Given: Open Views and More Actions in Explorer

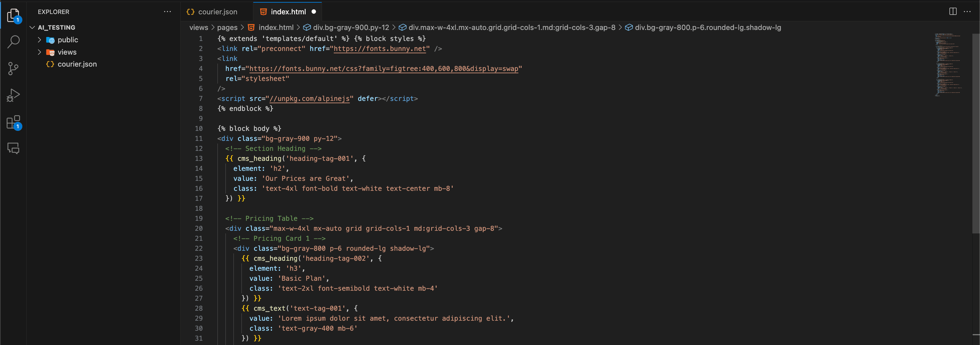Looking at the screenshot, I should pos(167,12).
